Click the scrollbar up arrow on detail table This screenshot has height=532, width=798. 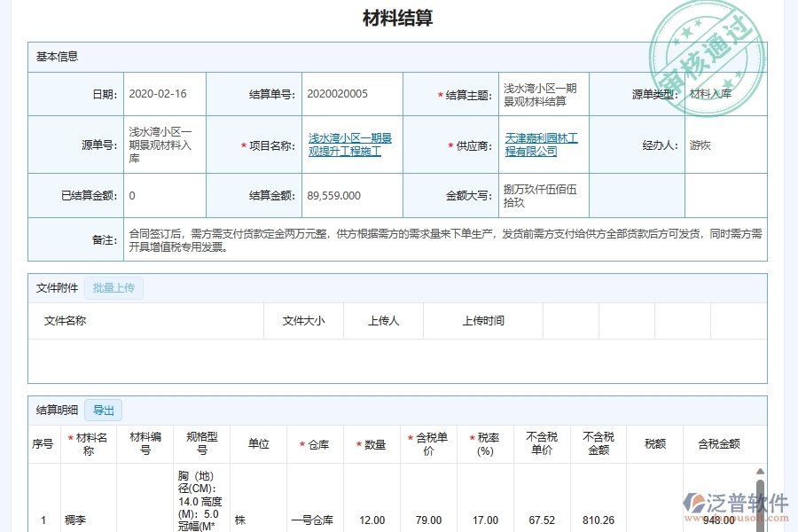pyautogui.click(x=761, y=471)
